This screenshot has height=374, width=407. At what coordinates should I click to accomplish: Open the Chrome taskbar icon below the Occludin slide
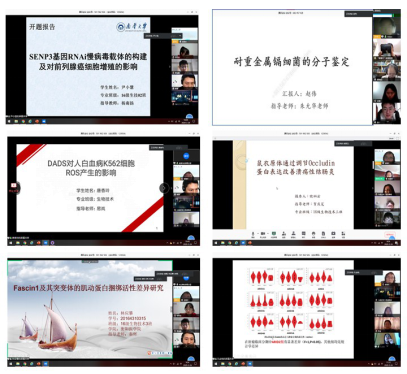[229, 243]
